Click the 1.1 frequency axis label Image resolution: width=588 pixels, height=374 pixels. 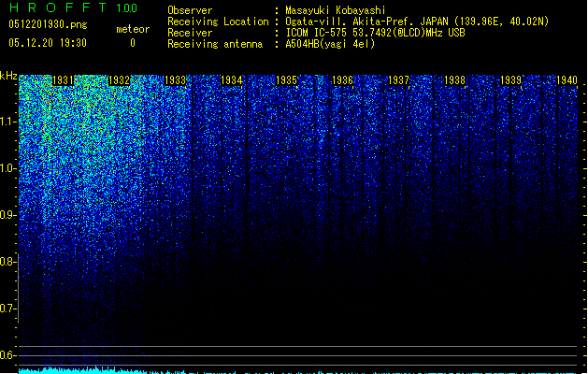point(7,122)
